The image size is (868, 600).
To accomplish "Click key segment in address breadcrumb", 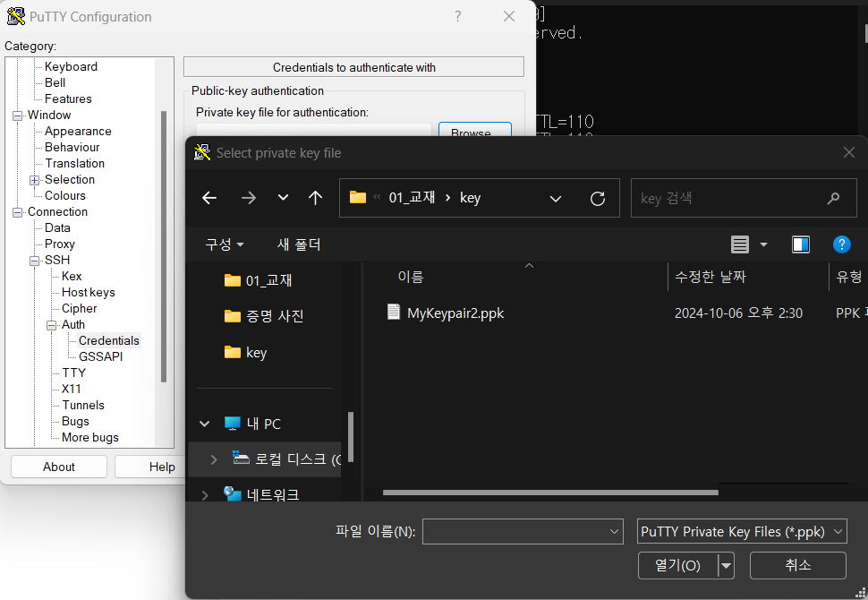I will 470,198.
